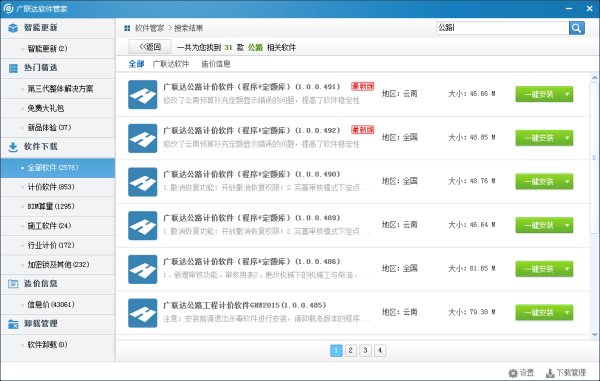Select 行业计价 (172) in sidebar
The width and height of the screenshot is (600, 381).
pyautogui.click(x=58, y=245)
